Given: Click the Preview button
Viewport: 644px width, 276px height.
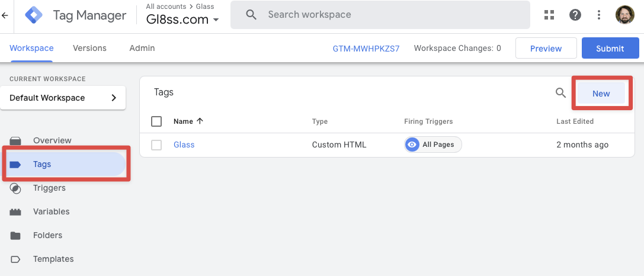Looking at the screenshot, I should coord(546,49).
